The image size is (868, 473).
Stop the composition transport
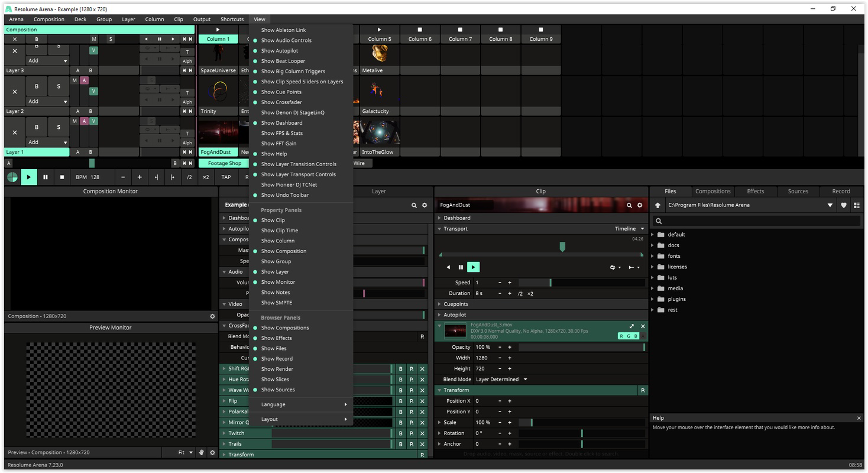pos(61,177)
